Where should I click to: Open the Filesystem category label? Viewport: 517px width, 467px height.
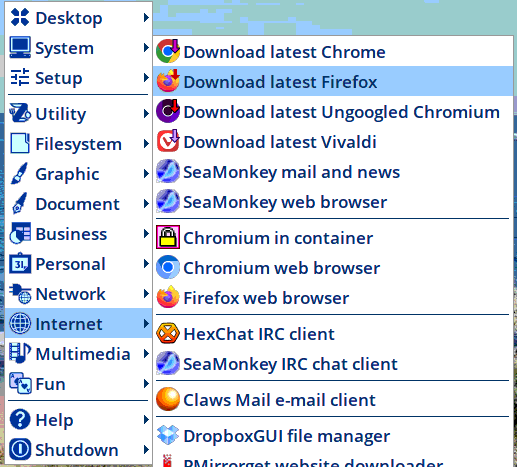[x=79, y=144]
